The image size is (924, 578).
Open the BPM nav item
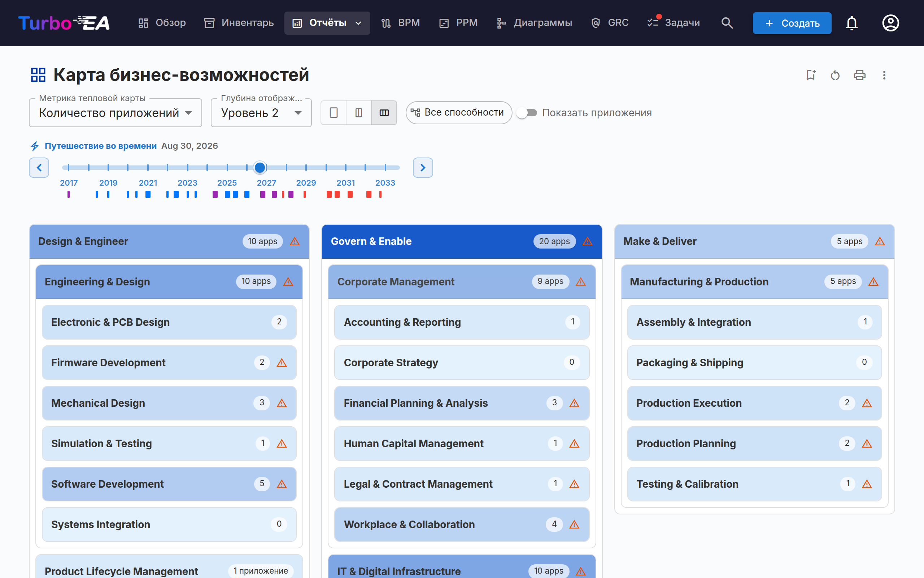click(401, 23)
